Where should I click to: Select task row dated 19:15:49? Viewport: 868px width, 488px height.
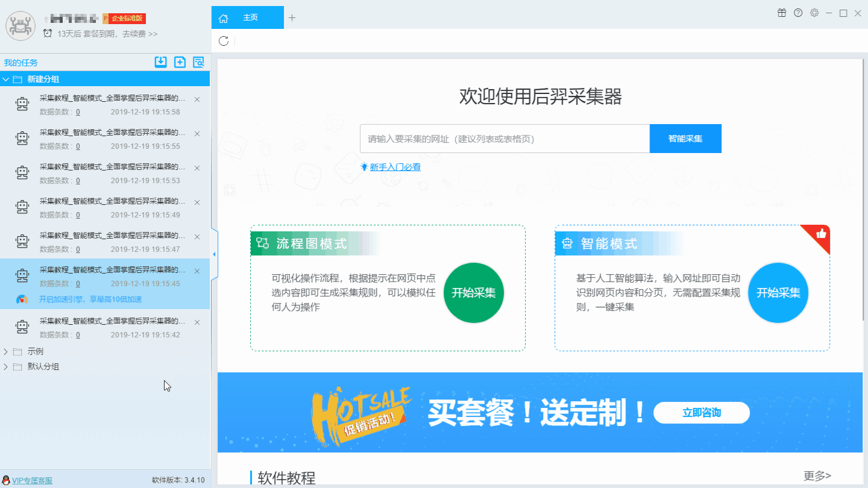tap(105, 207)
